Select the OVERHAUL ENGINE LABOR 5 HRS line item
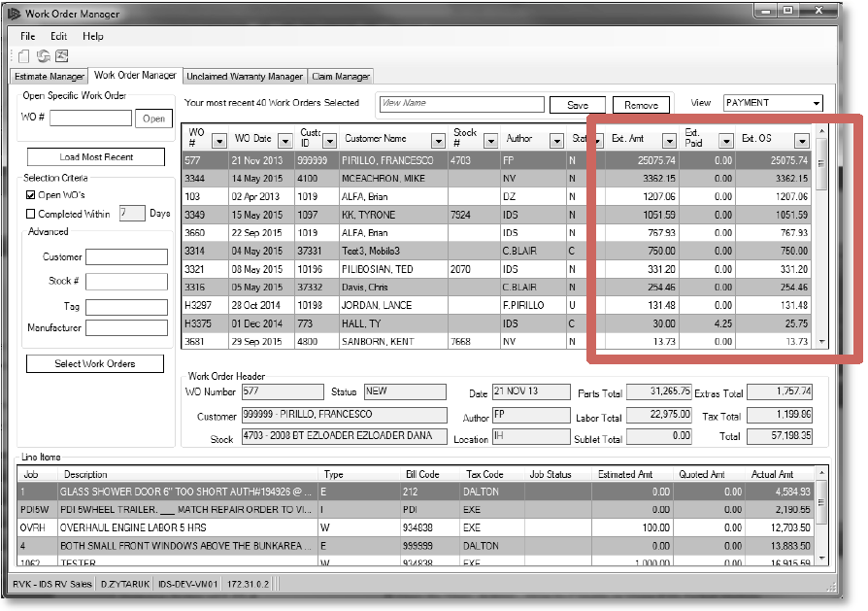 [x=416, y=527]
